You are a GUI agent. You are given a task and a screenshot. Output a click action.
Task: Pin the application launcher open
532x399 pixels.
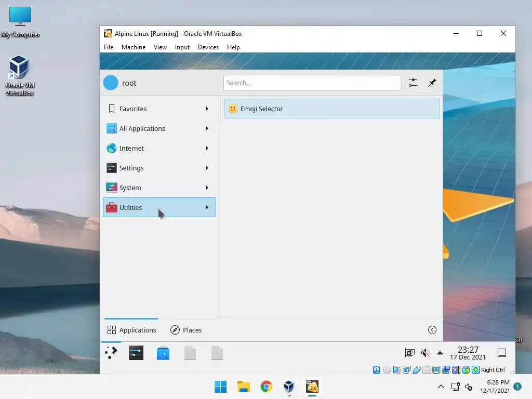(432, 83)
